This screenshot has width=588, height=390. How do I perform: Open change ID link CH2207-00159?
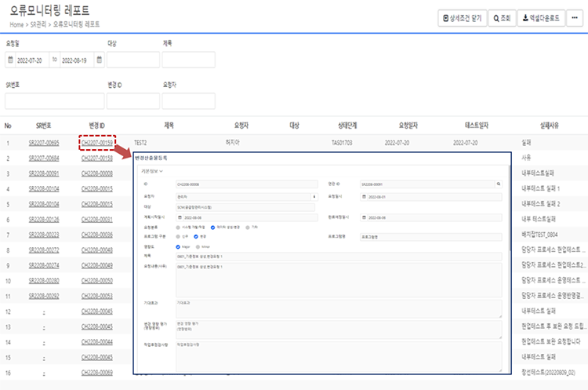coord(97,144)
